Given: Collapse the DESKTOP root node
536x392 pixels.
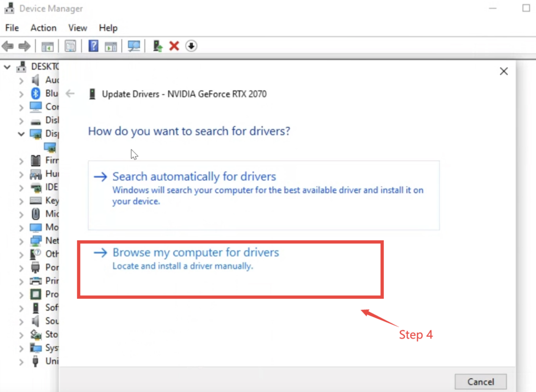Looking at the screenshot, I should pyautogui.click(x=7, y=67).
